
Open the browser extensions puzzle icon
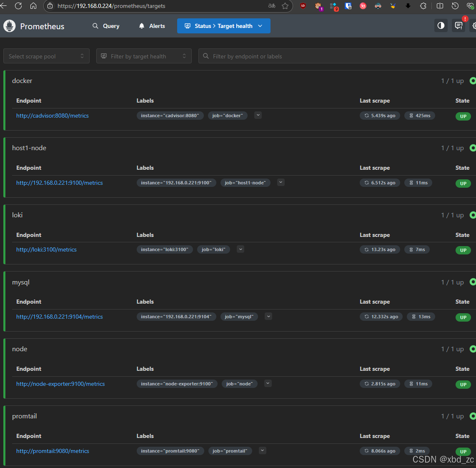pos(423,6)
